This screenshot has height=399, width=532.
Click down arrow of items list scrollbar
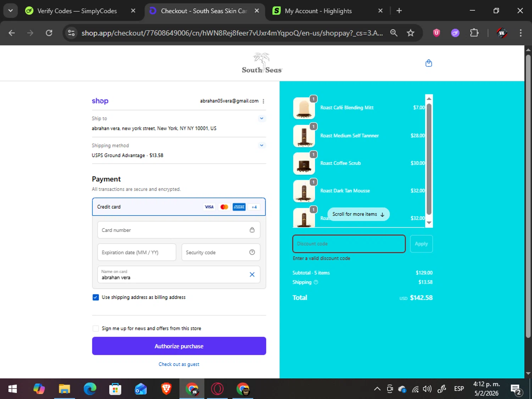[429, 223]
